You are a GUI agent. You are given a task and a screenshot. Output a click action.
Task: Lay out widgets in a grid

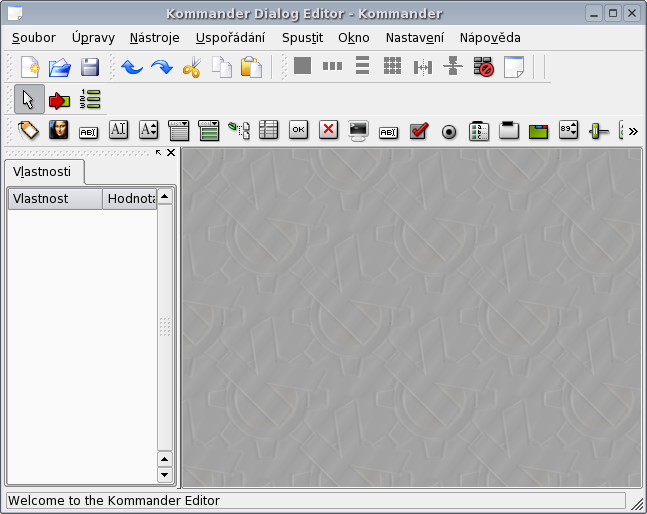[x=392, y=66]
